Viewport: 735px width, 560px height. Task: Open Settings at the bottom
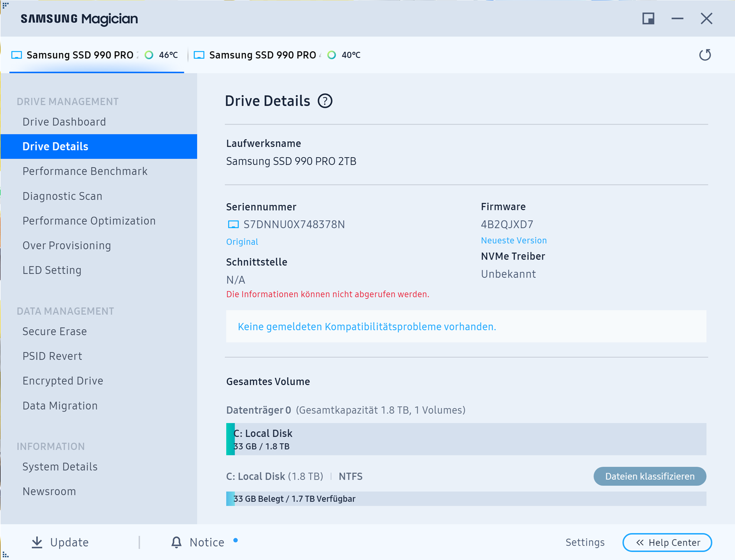coord(585,543)
